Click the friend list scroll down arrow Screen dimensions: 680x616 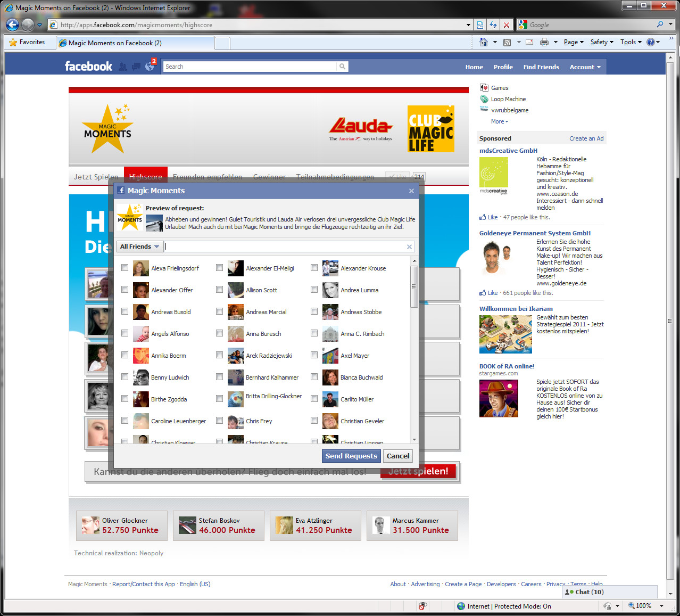pyautogui.click(x=414, y=440)
